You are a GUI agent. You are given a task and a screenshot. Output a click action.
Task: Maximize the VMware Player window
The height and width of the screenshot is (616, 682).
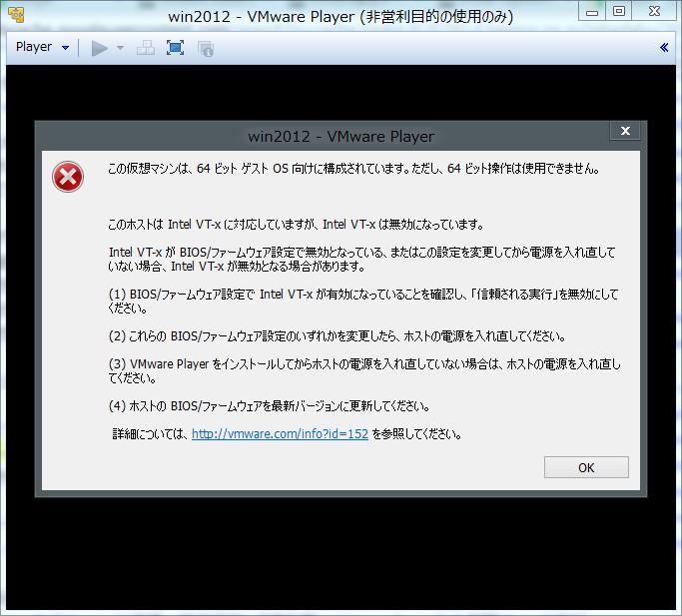point(618,12)
